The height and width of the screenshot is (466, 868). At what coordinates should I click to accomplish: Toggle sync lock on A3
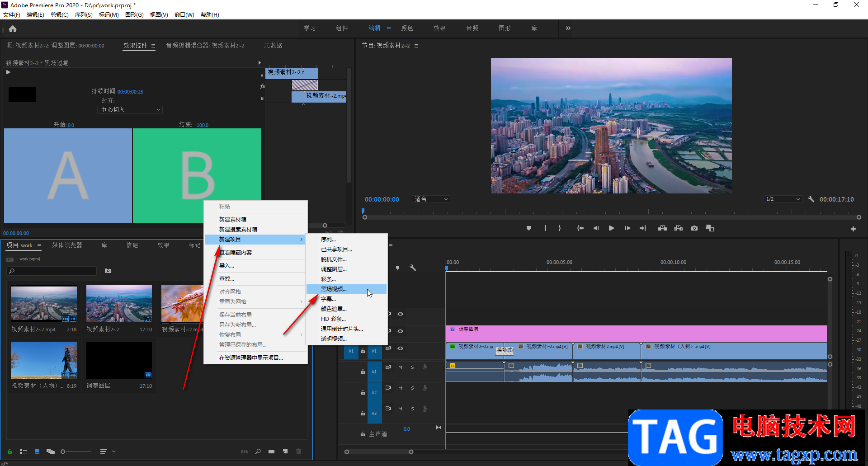388,409
